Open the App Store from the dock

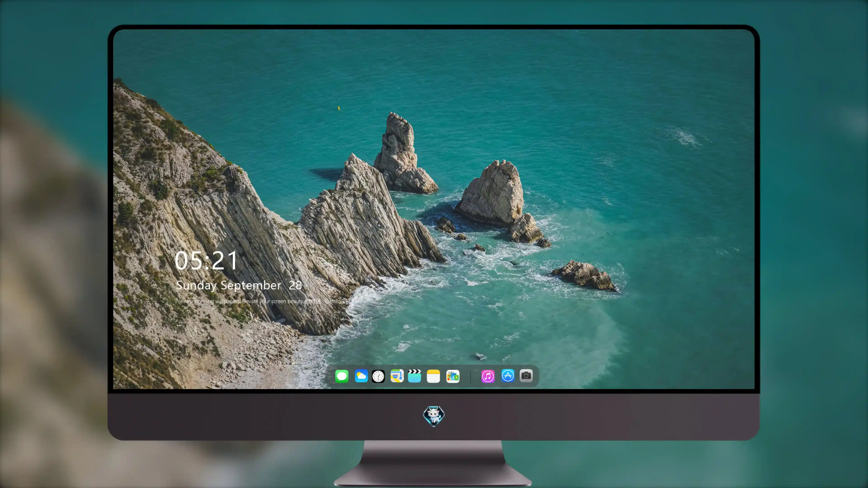pyautogui.click(x=508, y=375)
